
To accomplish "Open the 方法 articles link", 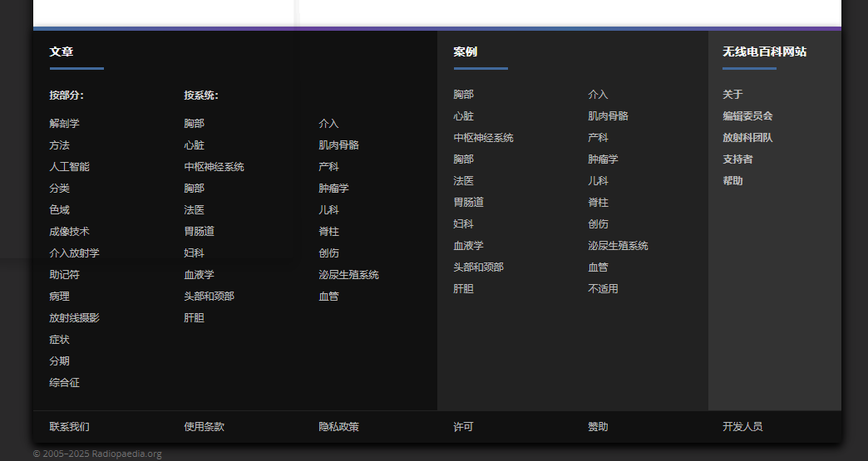I will click(x=59, y=145).
